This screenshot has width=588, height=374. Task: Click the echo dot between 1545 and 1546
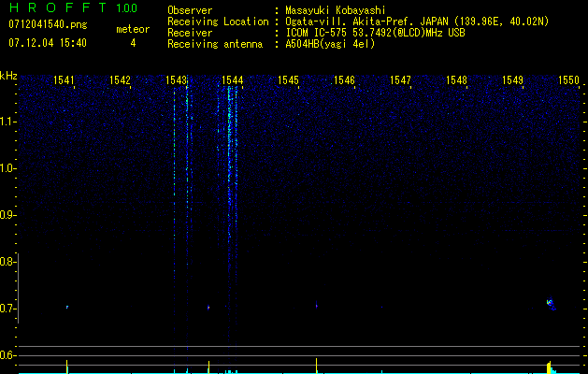pyautogui.click(x=317, y=306)
